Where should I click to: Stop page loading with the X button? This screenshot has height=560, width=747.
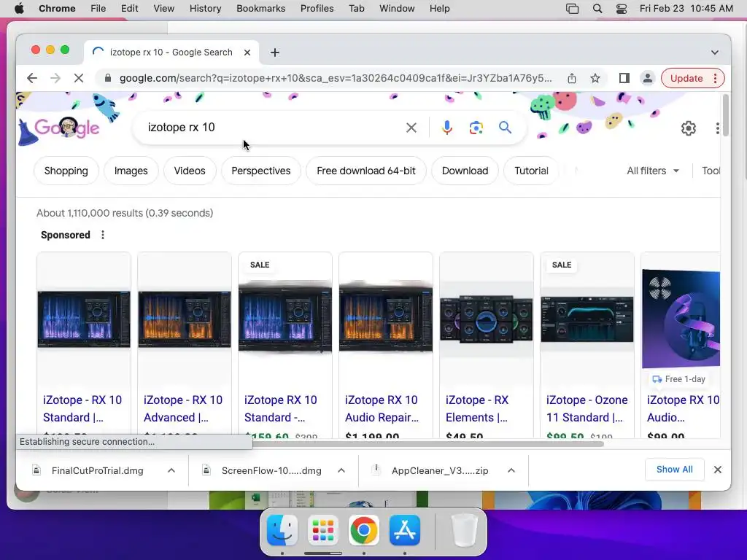click(x=79, y=78)
